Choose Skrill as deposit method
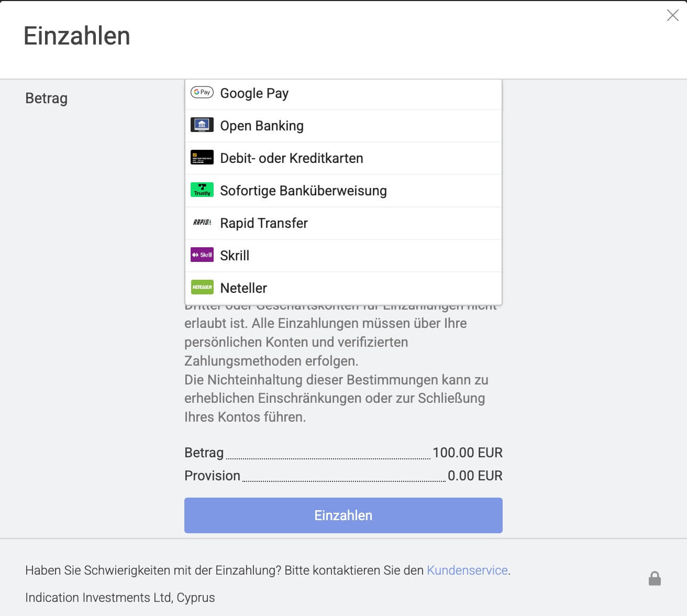This screenshot has height=616, width=687. (x=236, y=256)
